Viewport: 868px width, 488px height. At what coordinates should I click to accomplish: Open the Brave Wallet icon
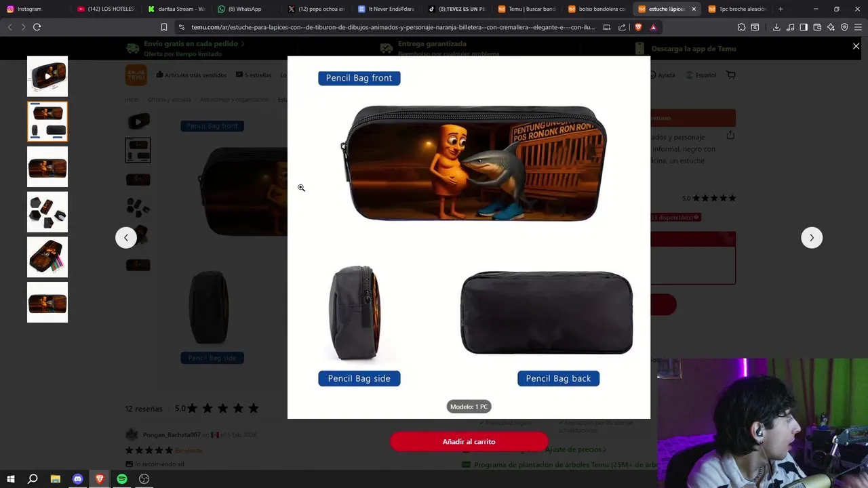(x=817, y=27)
